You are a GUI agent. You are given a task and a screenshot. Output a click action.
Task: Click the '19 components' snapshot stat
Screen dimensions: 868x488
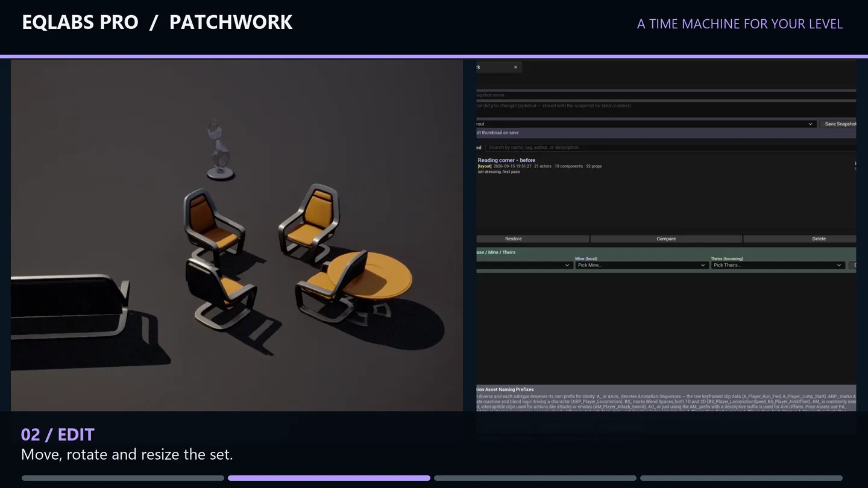tap(568, 166)
